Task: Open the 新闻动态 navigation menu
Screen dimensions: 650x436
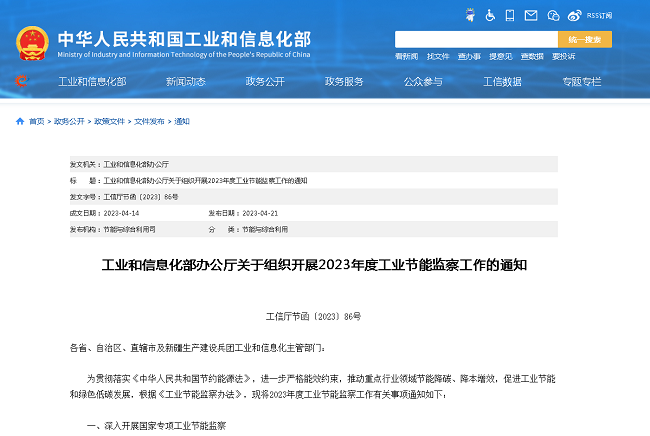Action: point(186,81)
